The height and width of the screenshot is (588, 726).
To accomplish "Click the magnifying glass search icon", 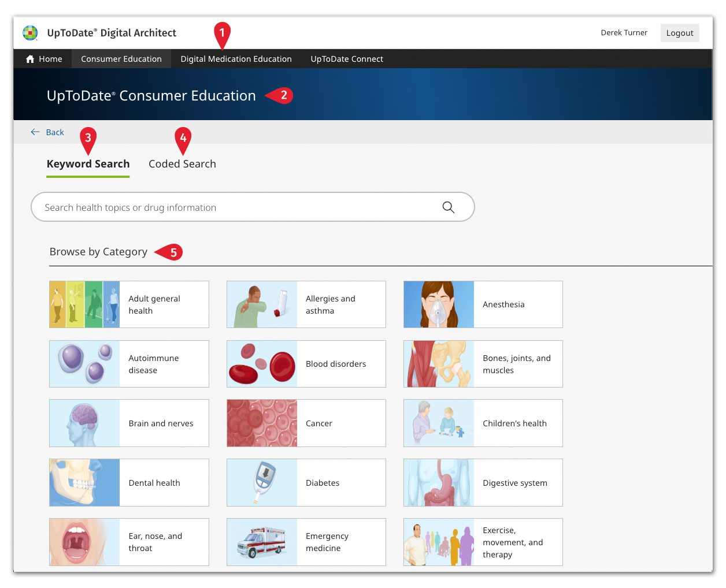I will pos(449,207).
